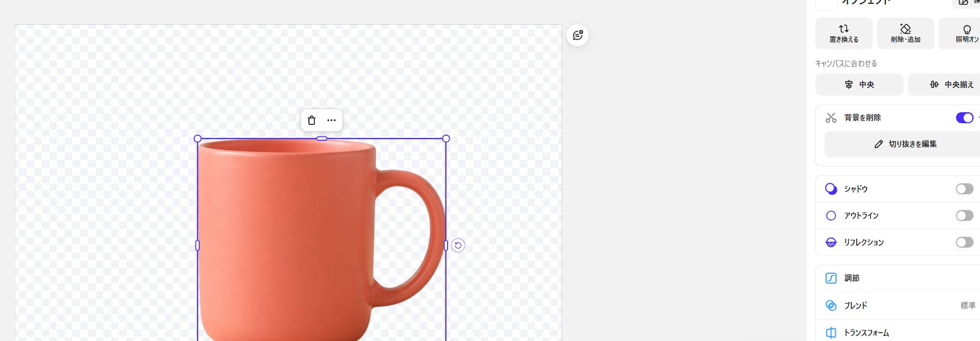Click the 置き換える replace button

[844, 34]
